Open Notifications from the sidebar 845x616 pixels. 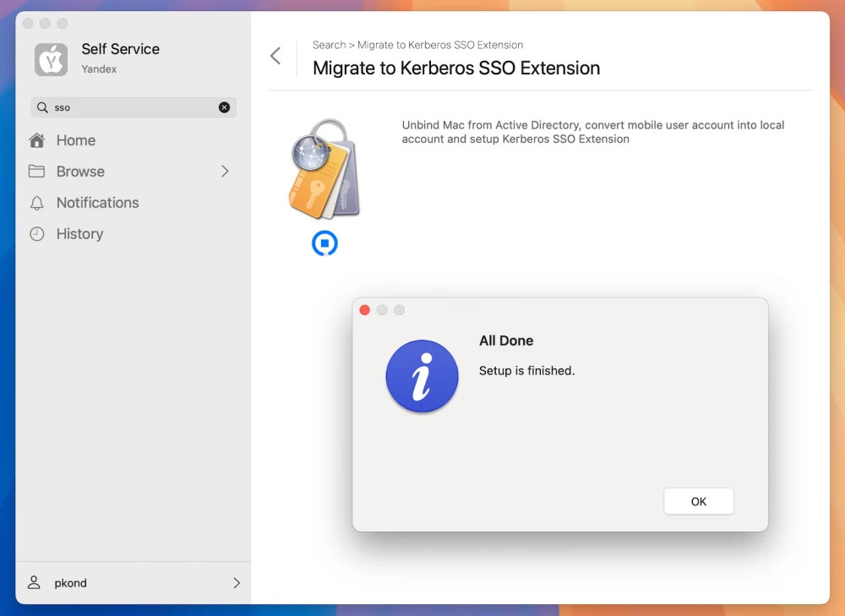pyautogui.click(x=97, y=203)
